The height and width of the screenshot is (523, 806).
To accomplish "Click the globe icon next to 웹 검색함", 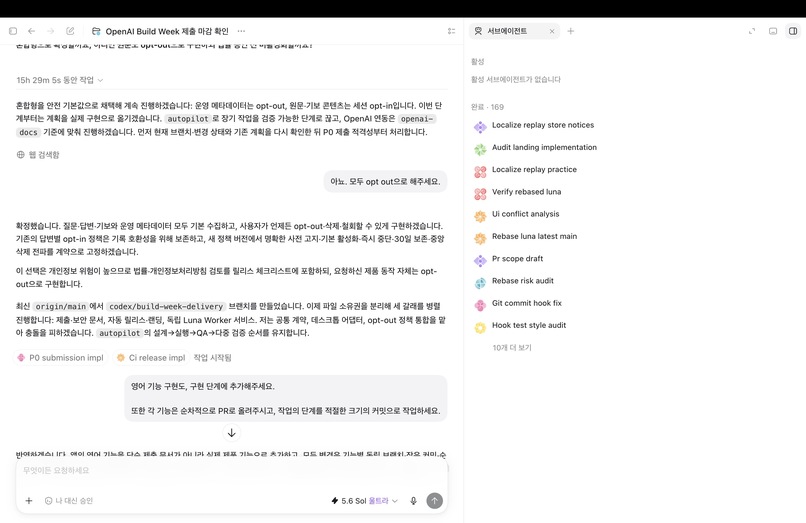I will pos(21,155).
